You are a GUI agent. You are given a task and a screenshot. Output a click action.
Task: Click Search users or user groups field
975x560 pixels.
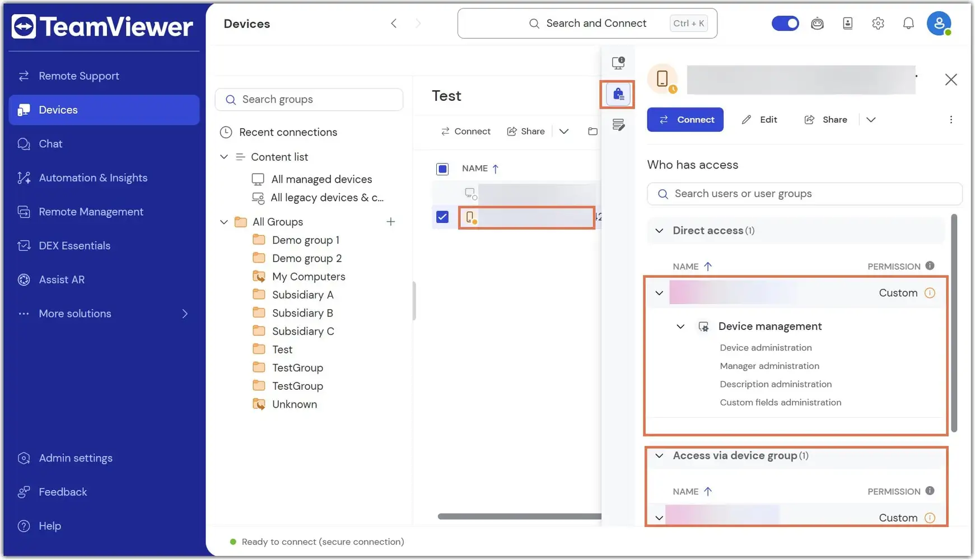(x=804, y=194)
